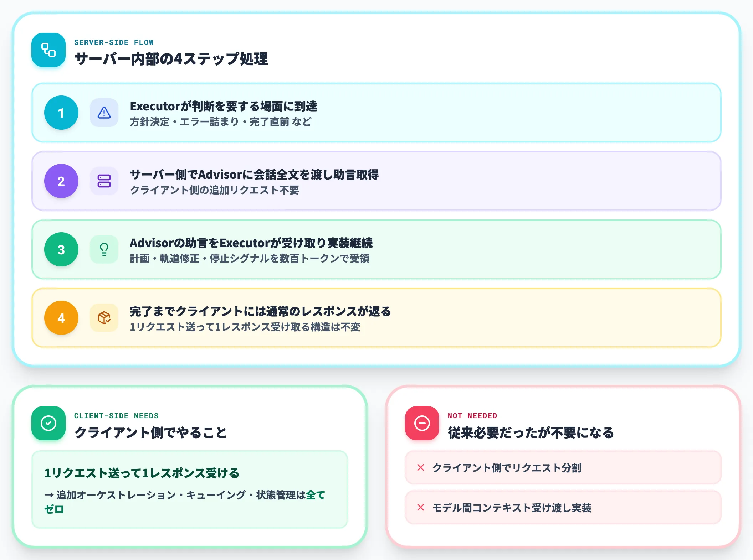Click the green checkmark circle icon

(x=48, y=423)
